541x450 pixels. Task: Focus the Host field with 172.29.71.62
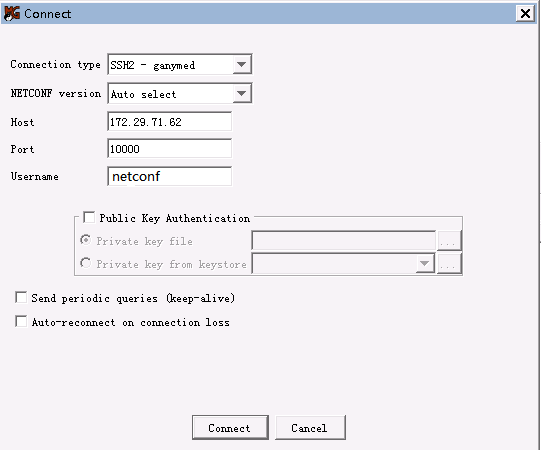point(169,121)
